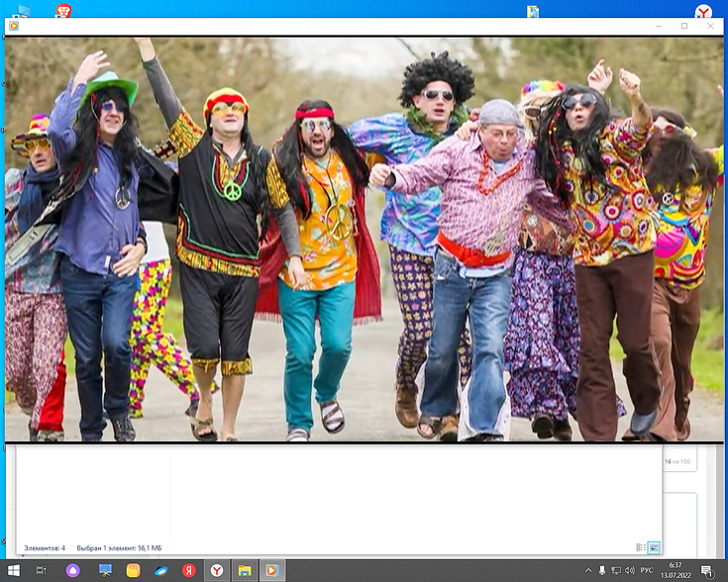Click the '16 из 100' counter in background window

click(676, 462)
